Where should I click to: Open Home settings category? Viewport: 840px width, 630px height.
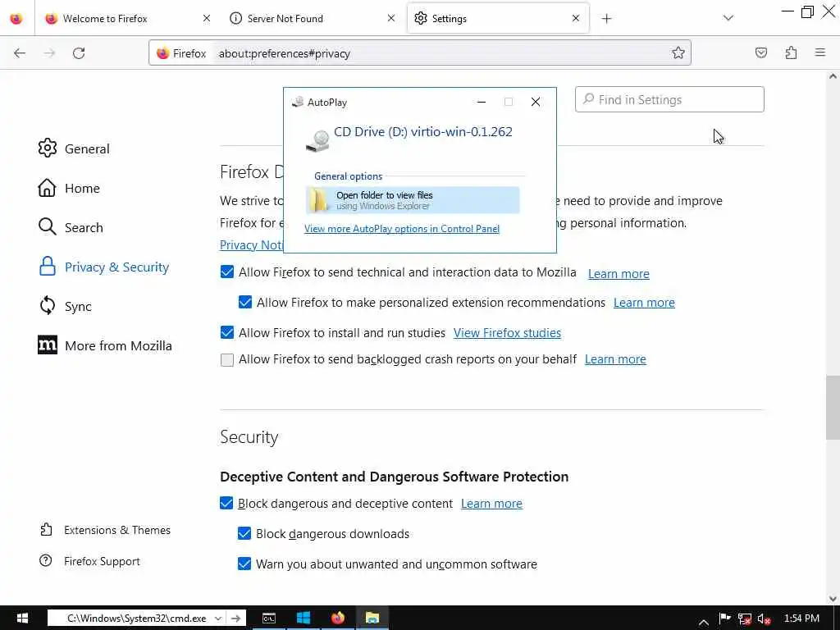(x=68, y=188)
